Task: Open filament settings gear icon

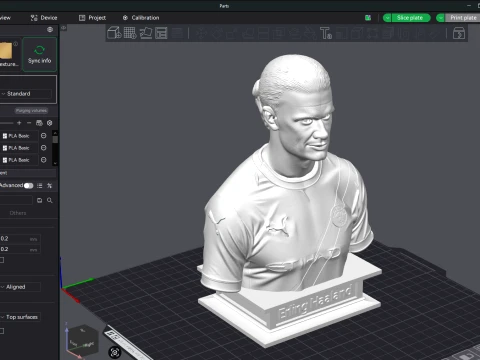Action: tap(50, 123)
